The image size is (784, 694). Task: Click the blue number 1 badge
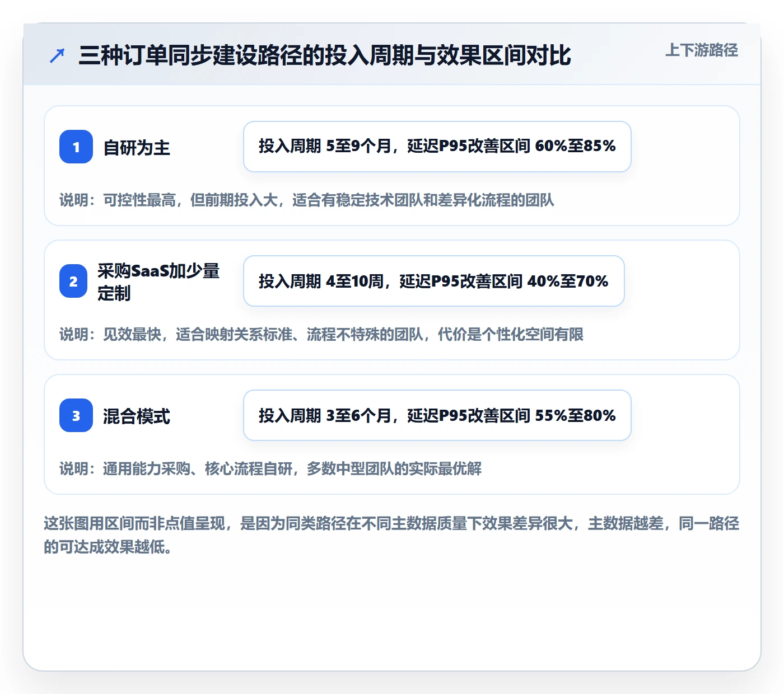point(76,147)
